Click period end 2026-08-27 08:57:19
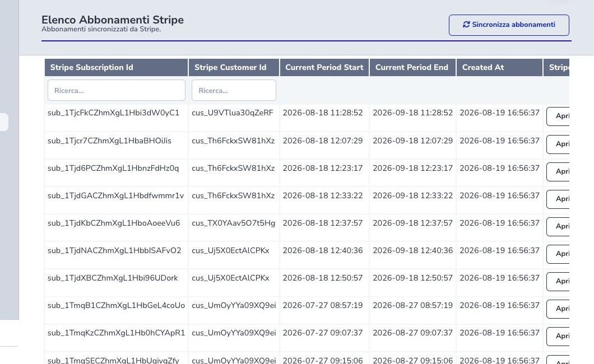 [412, 305]
